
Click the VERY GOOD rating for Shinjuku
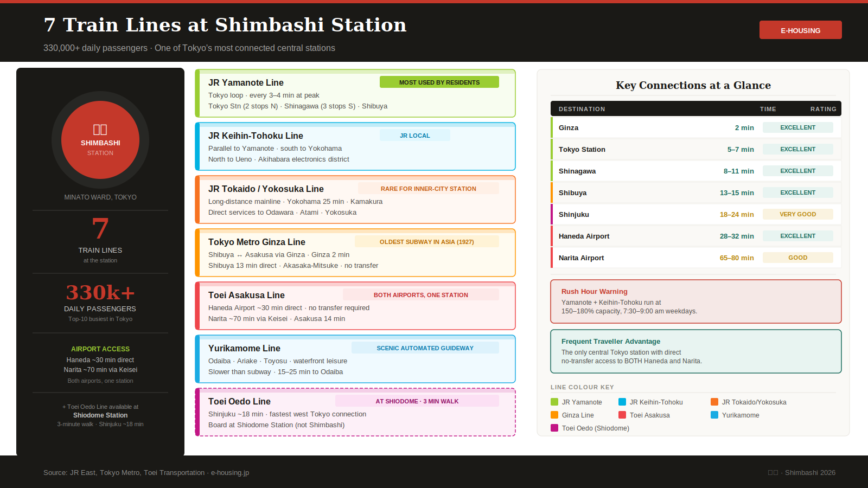point(798,214)
